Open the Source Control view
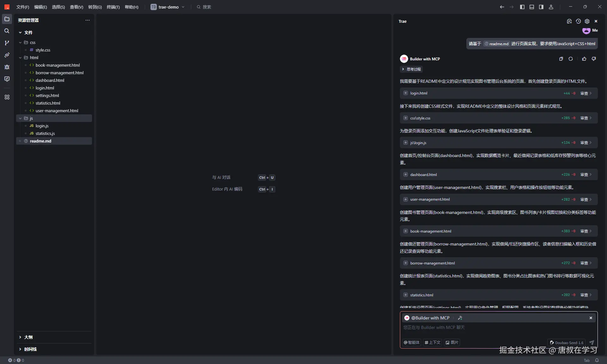This screenshot has height=364, width=607. [x=7, y=43]
